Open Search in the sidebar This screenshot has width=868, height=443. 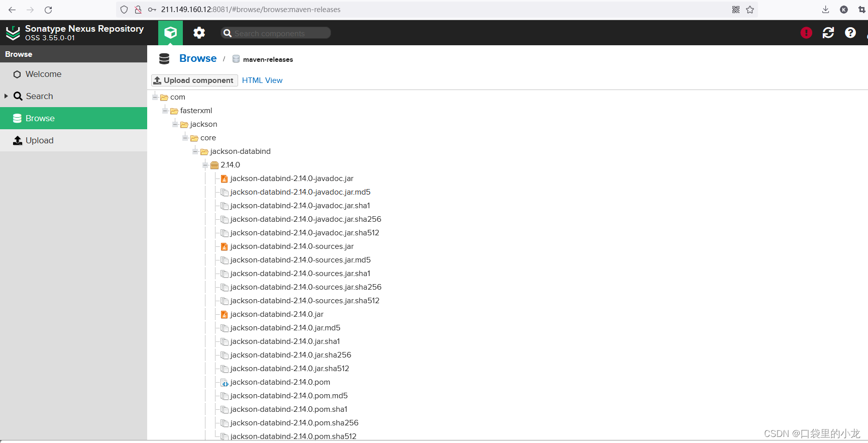click(x=73, y=96)
